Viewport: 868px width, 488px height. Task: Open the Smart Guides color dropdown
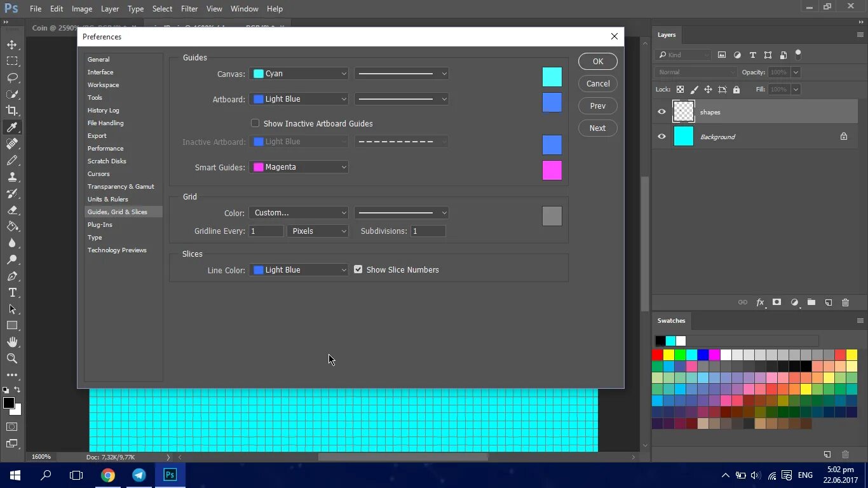click(x=299, y=167)
